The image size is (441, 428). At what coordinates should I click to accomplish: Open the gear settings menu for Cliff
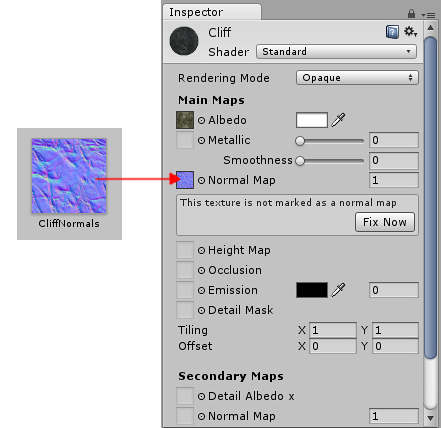[x=410, y=32]
